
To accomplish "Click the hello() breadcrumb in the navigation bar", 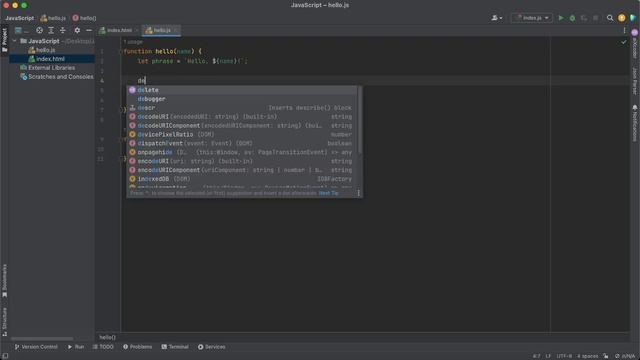I will click(x=84, y=18).
